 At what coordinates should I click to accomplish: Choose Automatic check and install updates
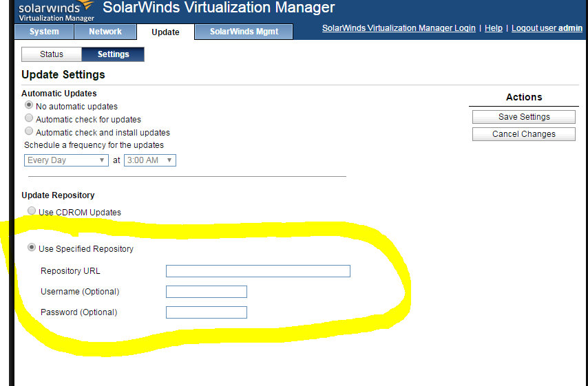(29, 131)
